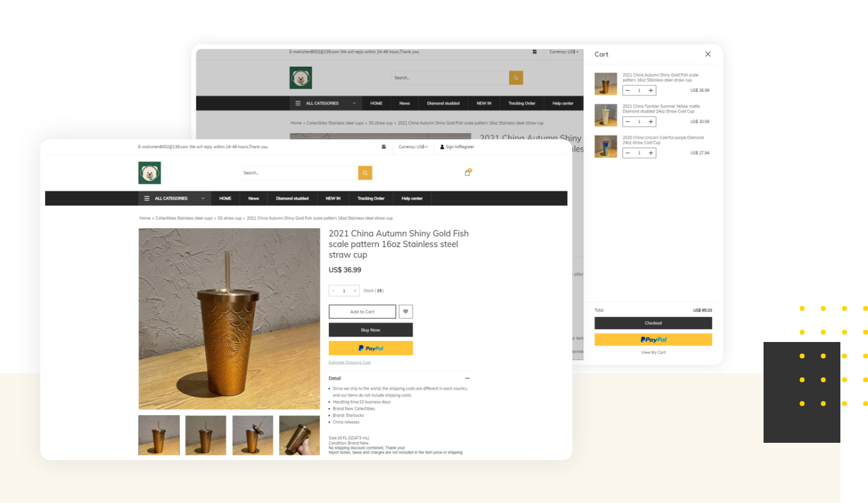Viewport: 868px width, 504px height.
Task: Click the search button in back window
Action: [x=516, y=78]
